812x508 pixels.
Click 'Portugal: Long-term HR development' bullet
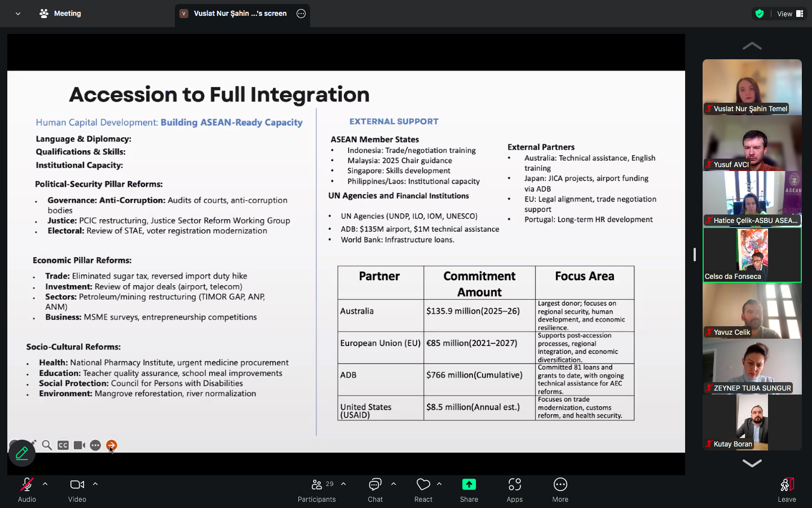pyautogui.click(x=589, y=220)
